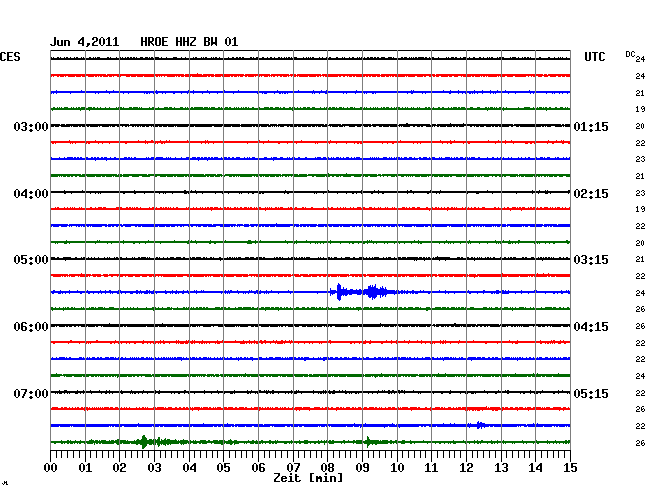
Task: Click the 'Zeit [min]' axis title
Action: (x=308, y=478)
